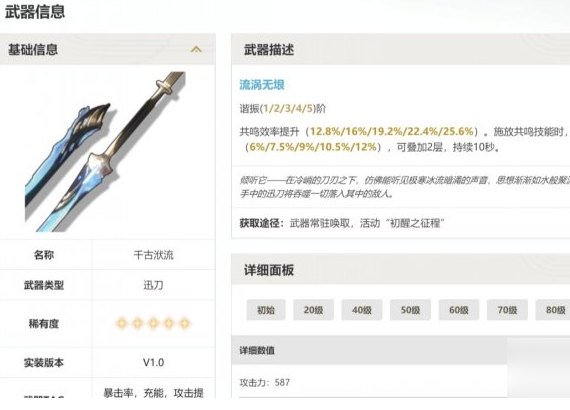Viewport: 570px width, 410px height.
Task: Click the five-star rarity icons
Action: (153, 323)
